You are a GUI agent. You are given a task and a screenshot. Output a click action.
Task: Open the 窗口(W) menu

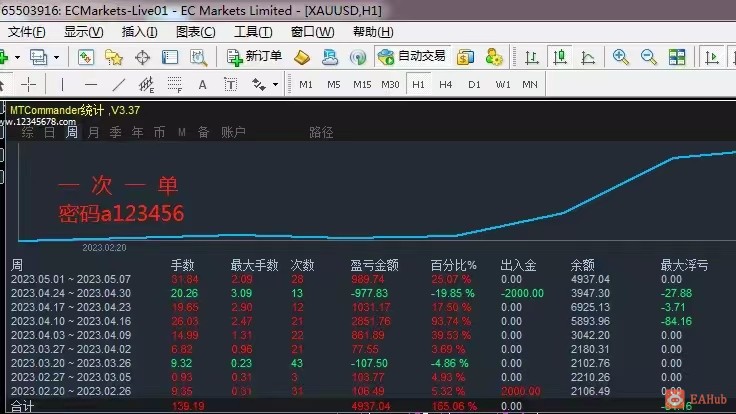tap(313, 32)
